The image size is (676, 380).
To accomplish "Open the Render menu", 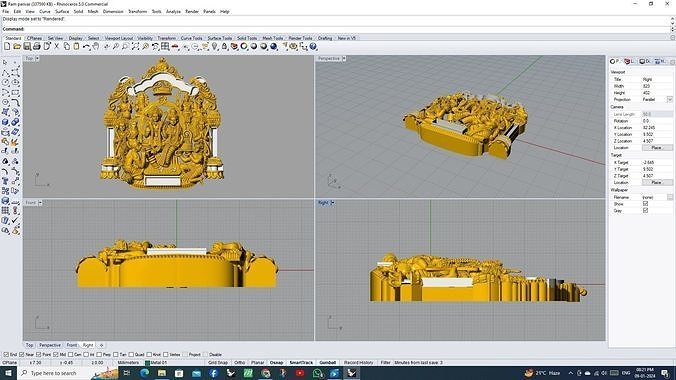I will (192, 11).
